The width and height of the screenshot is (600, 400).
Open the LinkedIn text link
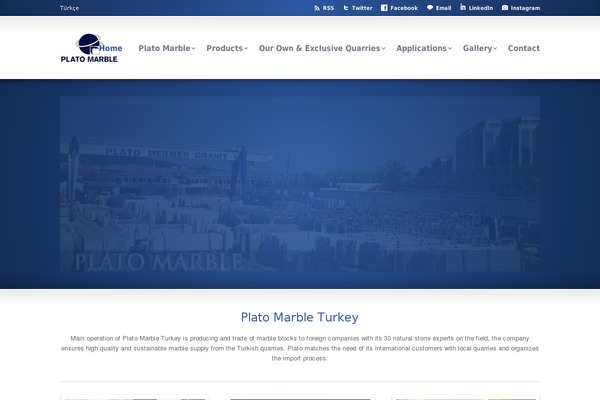point(481,8)
